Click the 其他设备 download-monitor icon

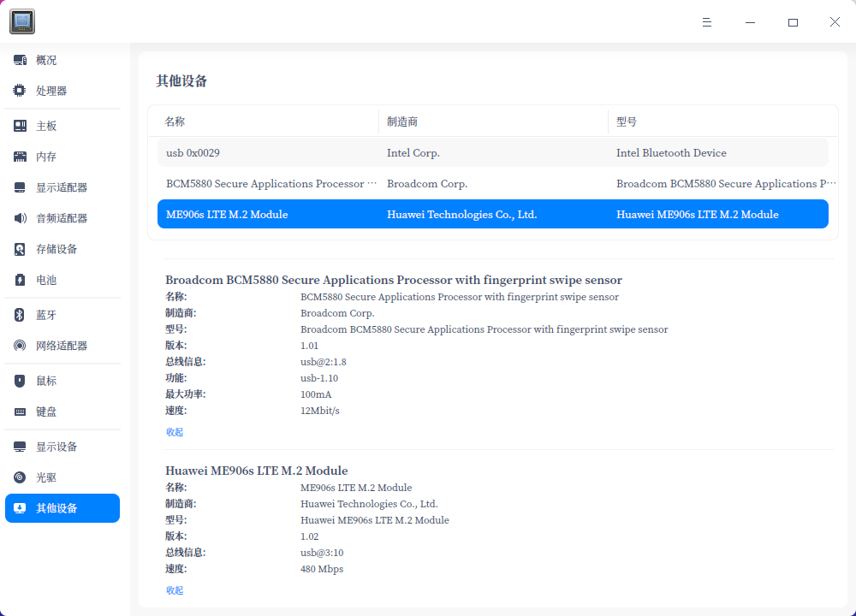(x=20, y=508)
